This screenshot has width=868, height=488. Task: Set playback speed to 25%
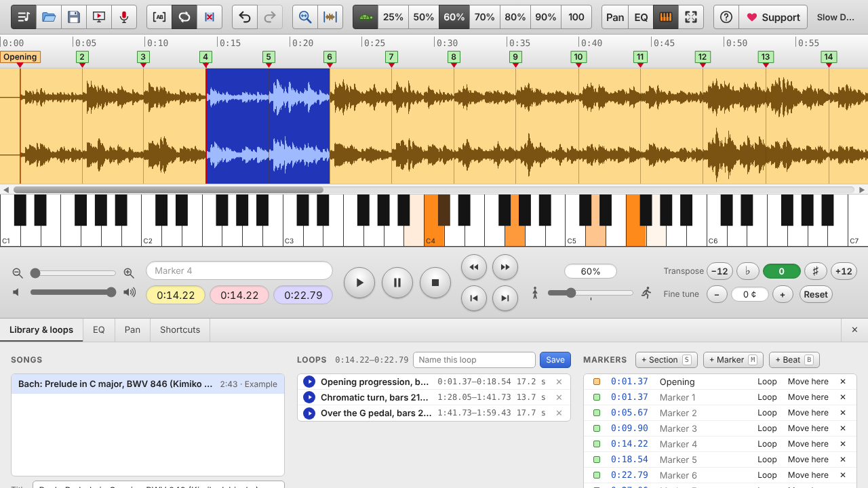click(393, 17)
